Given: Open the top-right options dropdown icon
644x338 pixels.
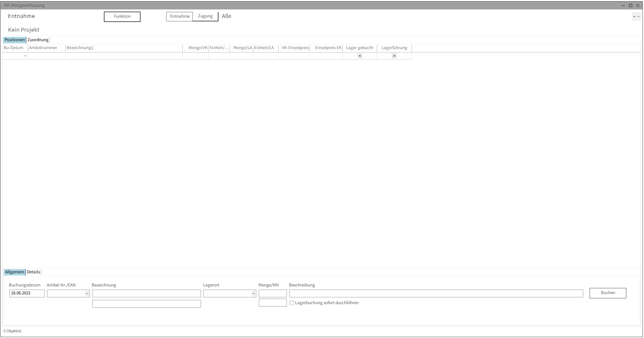Looking at the screenshot, I should 634,16.
